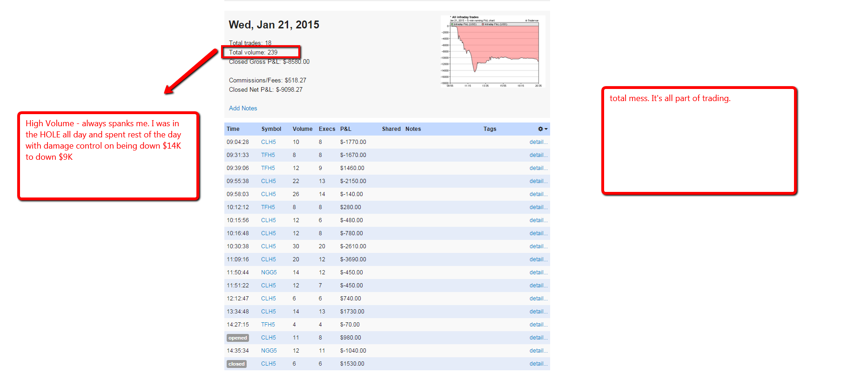
Task: Click the NGG5 symbol at 14:35:34
Action: [269, 351]
